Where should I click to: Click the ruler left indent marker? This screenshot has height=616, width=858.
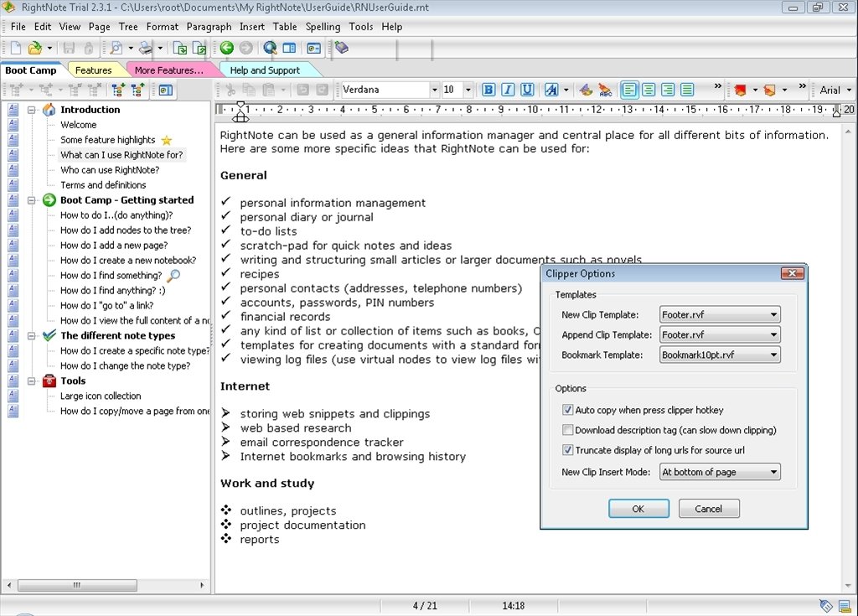pos(240,116)
